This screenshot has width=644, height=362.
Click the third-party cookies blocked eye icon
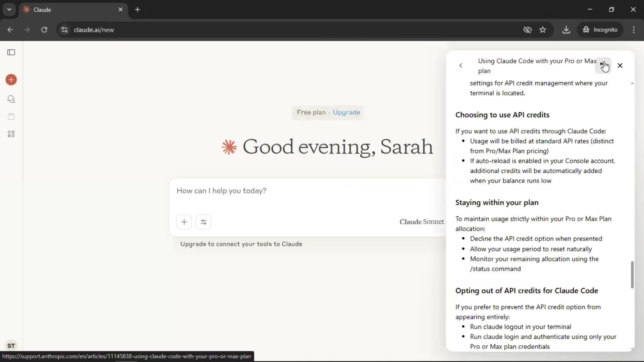[527, 30]
